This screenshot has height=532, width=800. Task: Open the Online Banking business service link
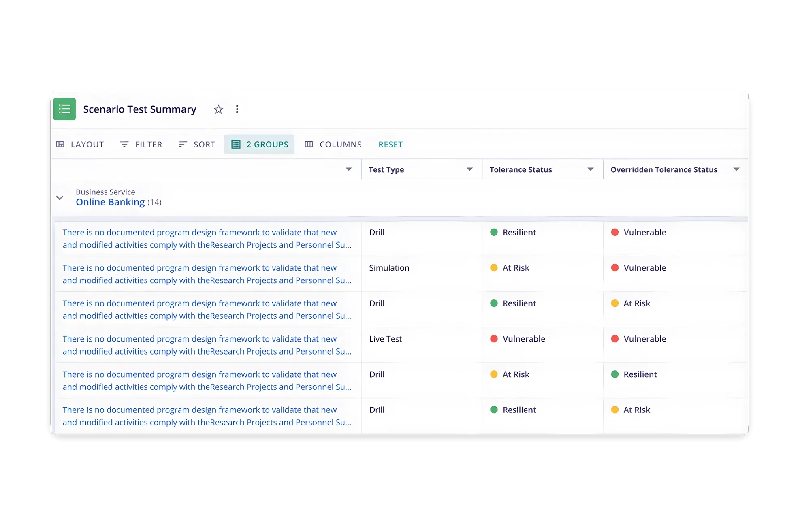(x=110, y=202)
